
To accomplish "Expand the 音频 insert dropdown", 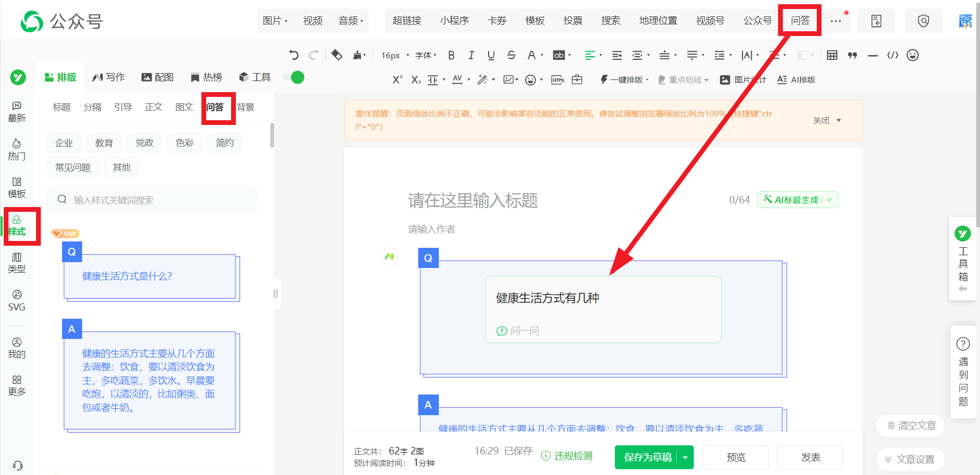I will click(351, 21).
